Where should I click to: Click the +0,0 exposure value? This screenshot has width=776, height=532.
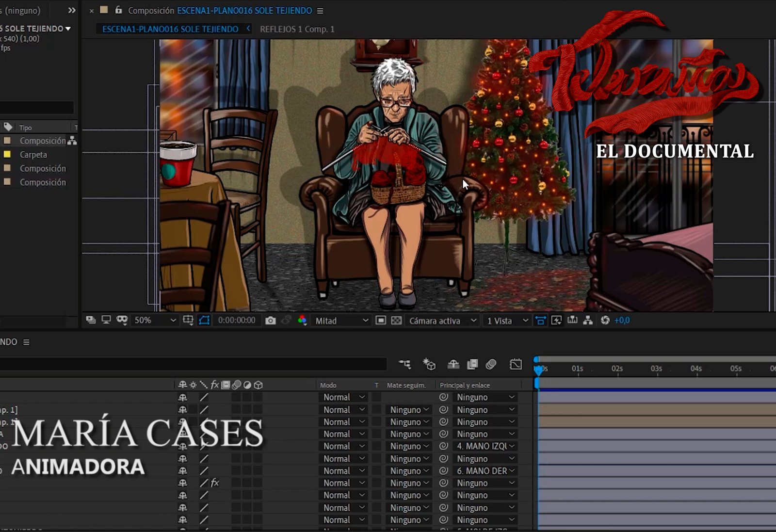(622, 321)
